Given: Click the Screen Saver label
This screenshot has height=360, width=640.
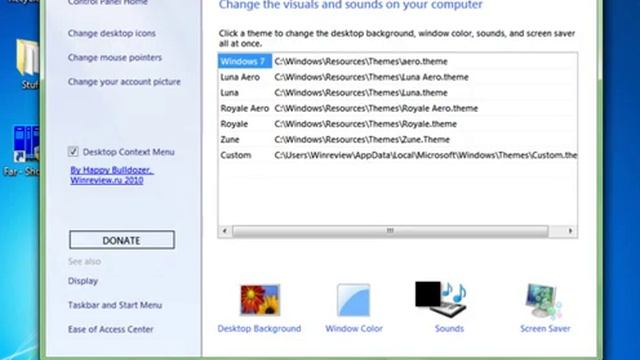Looking at the screenshot, I should [x=545, y=329].
